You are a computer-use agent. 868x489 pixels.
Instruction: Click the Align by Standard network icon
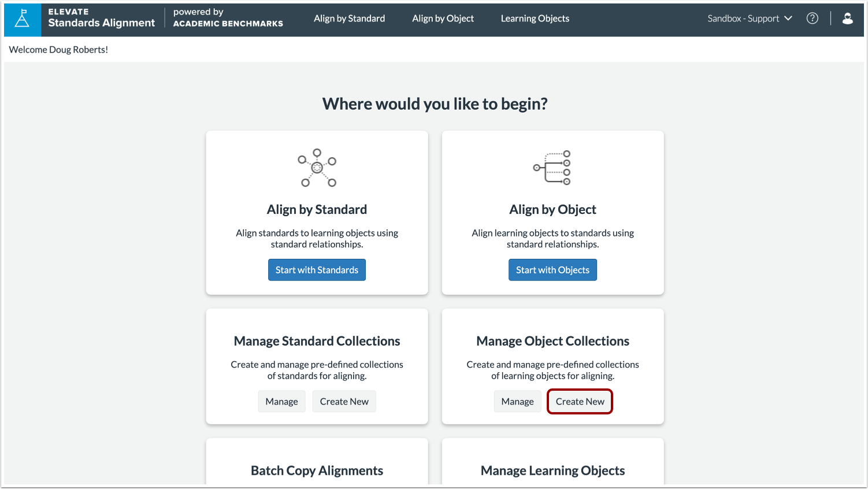point(317,168)
